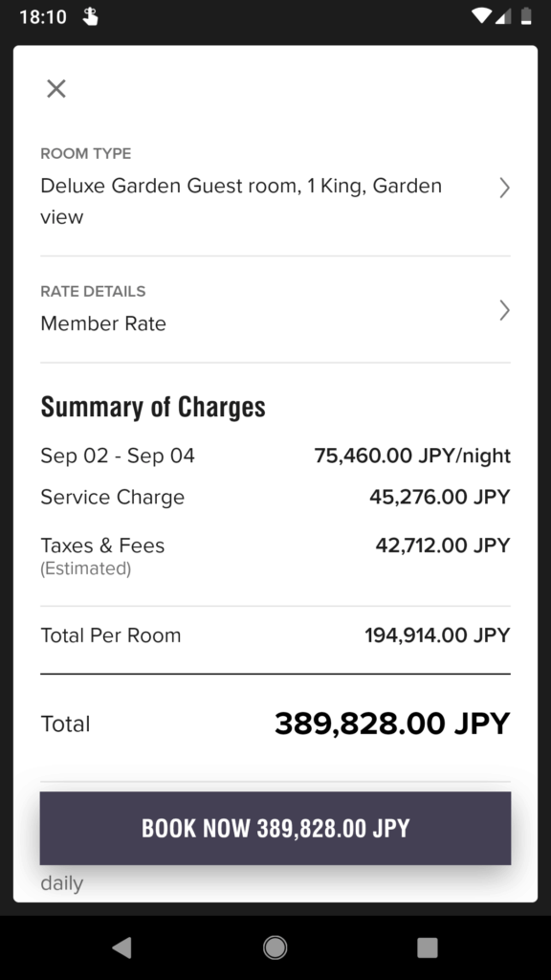Tap the cellular signal icon
551x980 pixels.
tap(503, 15)
